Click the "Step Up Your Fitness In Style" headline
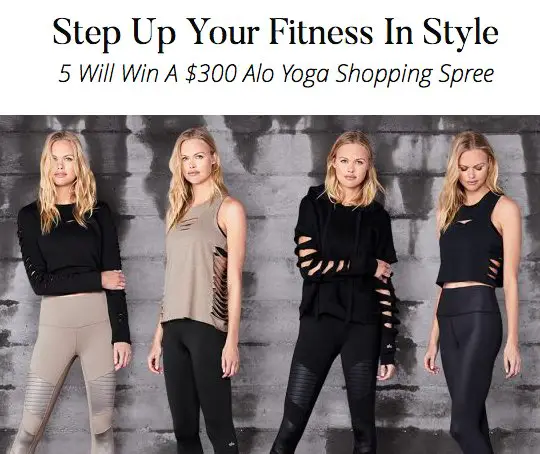The image size is (540, 454). coord(275,33)
